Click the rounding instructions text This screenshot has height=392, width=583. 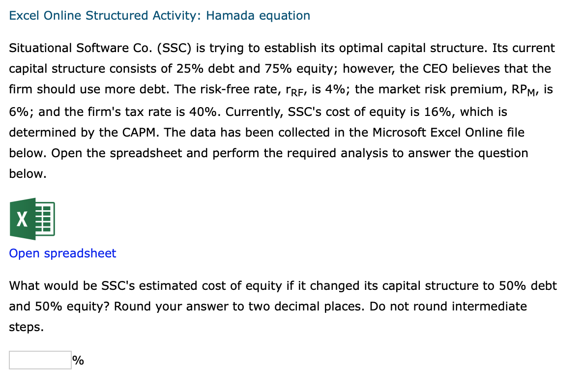pyautogui.click(x=268, y=306)
